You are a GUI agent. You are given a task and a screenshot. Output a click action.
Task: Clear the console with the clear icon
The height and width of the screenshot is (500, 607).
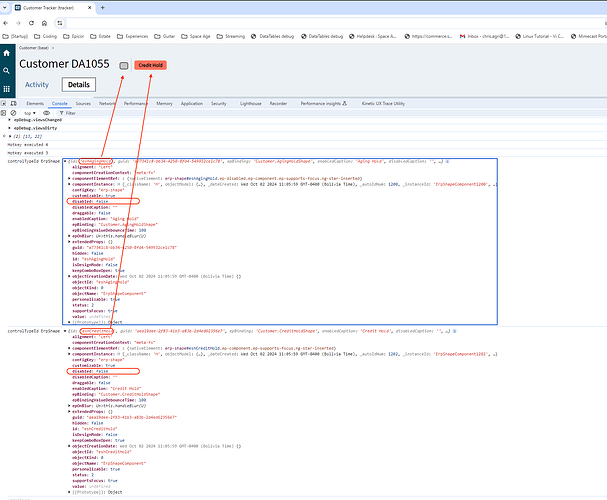(x=14, y=113)
